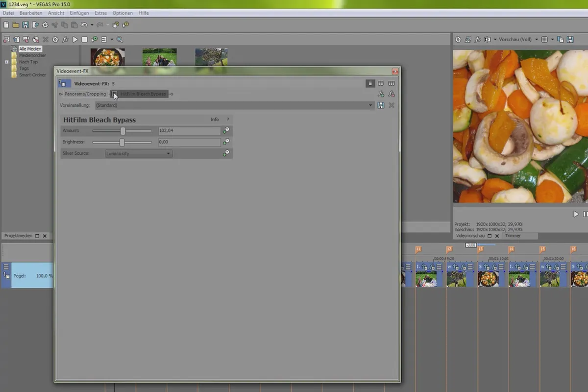
Task: Open the Hilfe menu
Action: pos(144,13)
